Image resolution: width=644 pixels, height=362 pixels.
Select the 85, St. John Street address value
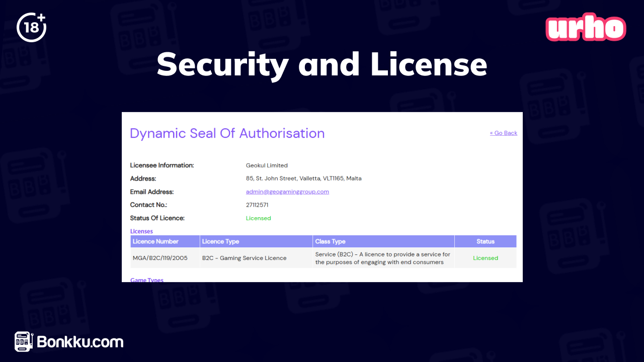(x=303, y=178)
